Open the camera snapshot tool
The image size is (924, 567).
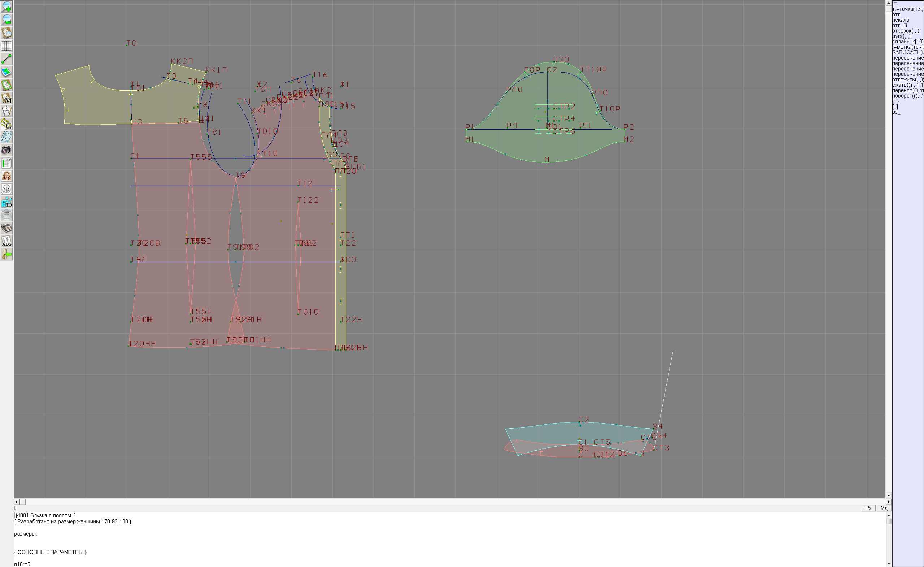tap(6, 150)
